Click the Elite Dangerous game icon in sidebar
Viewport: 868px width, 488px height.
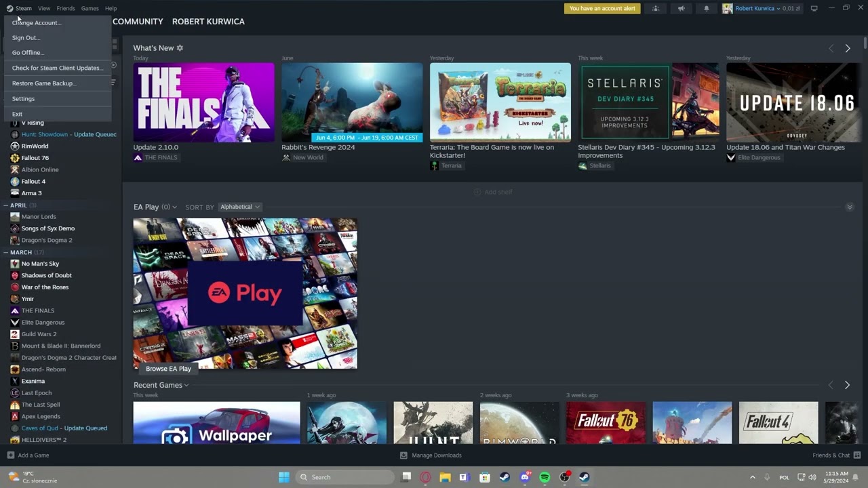tap(15, 323)
